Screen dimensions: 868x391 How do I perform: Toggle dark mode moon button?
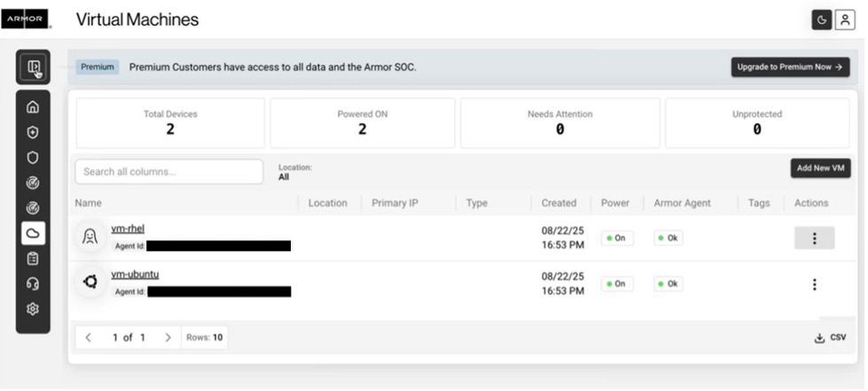tap(823, 21)
